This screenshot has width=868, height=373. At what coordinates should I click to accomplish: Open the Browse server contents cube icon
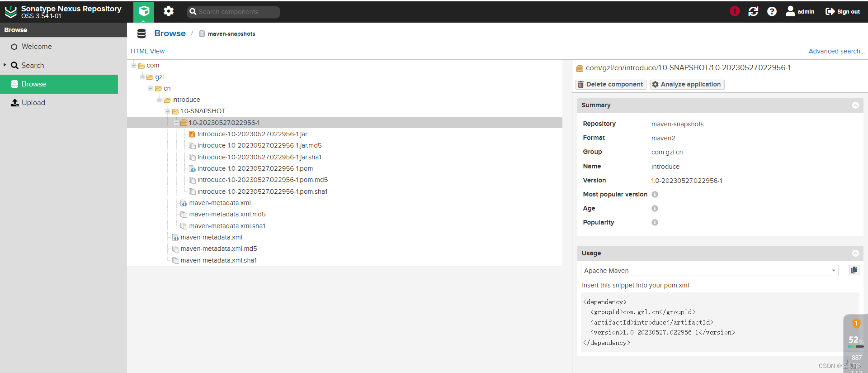144,11
